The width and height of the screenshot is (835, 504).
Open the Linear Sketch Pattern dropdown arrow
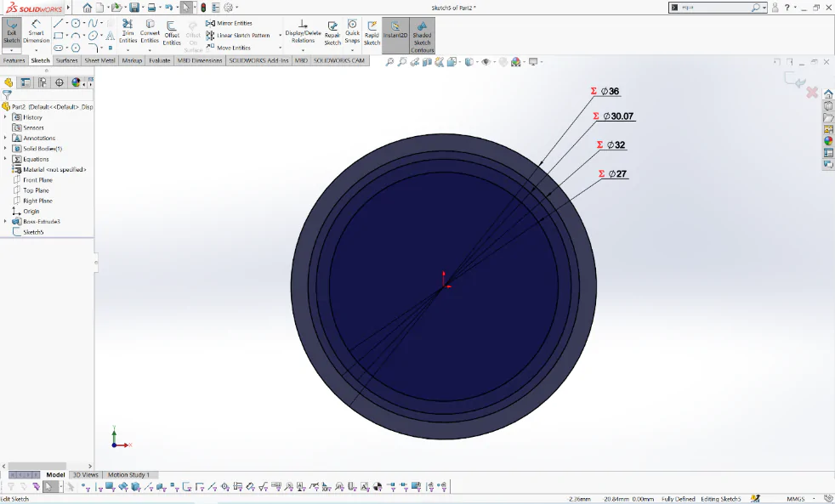(280, 35)
